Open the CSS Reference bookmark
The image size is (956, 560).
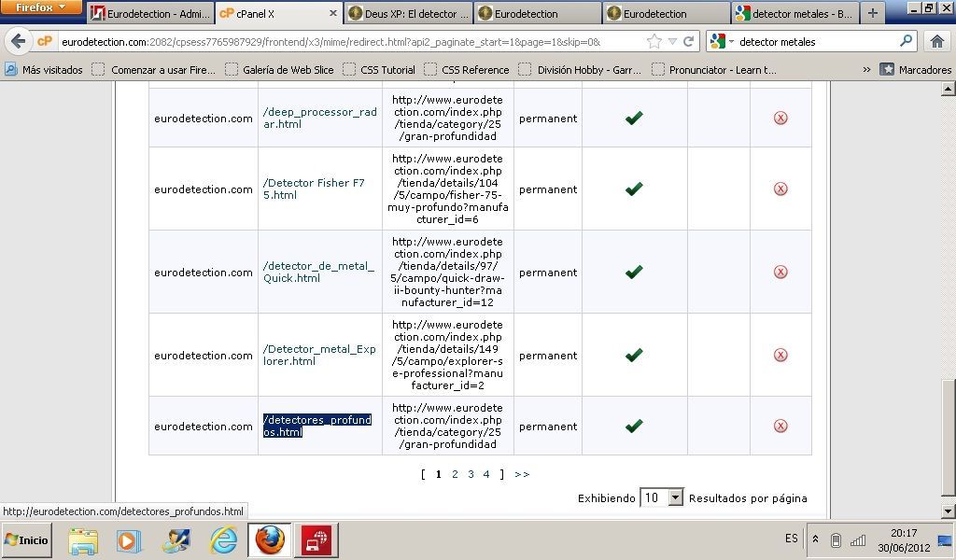point(467,69)
